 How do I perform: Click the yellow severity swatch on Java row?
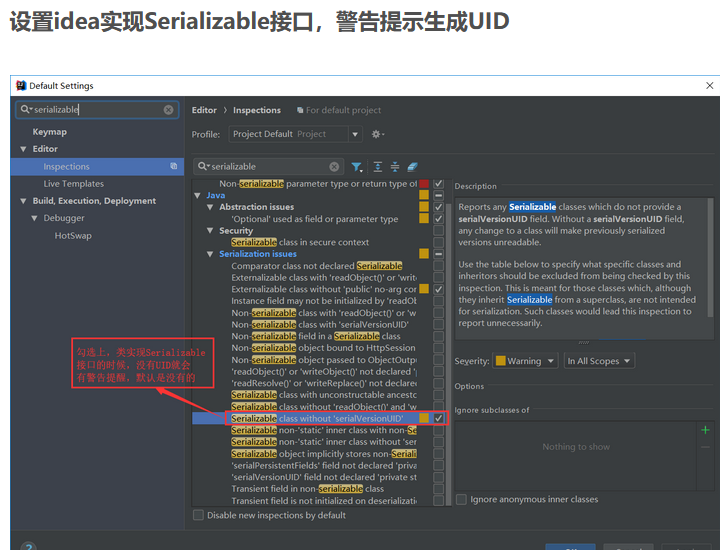click(x=424, y=195)
